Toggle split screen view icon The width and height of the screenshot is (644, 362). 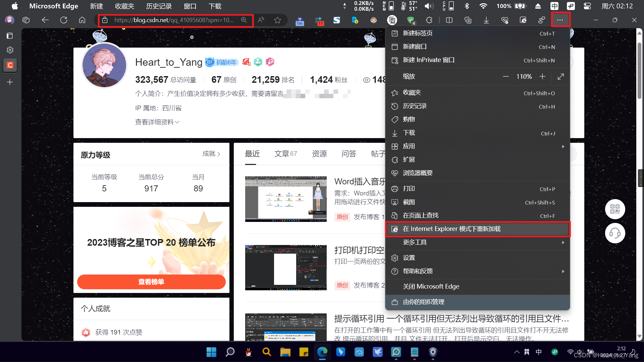click(449, 20)
